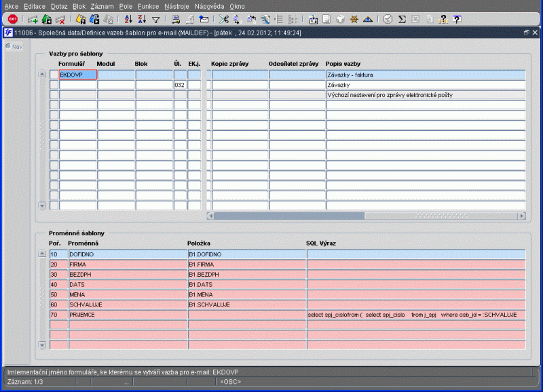Click the copy field icon after scissors
Screen dimensions: 543x392
(237, 20)
